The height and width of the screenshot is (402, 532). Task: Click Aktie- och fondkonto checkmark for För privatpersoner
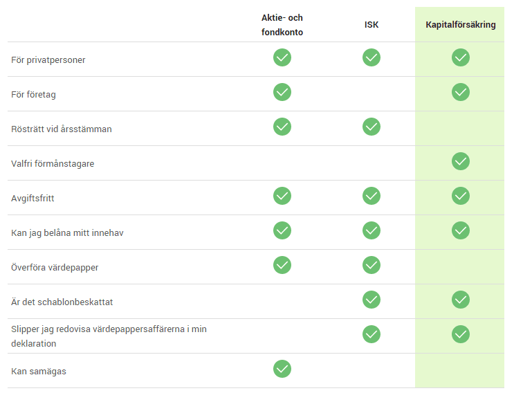coord(282,57)
